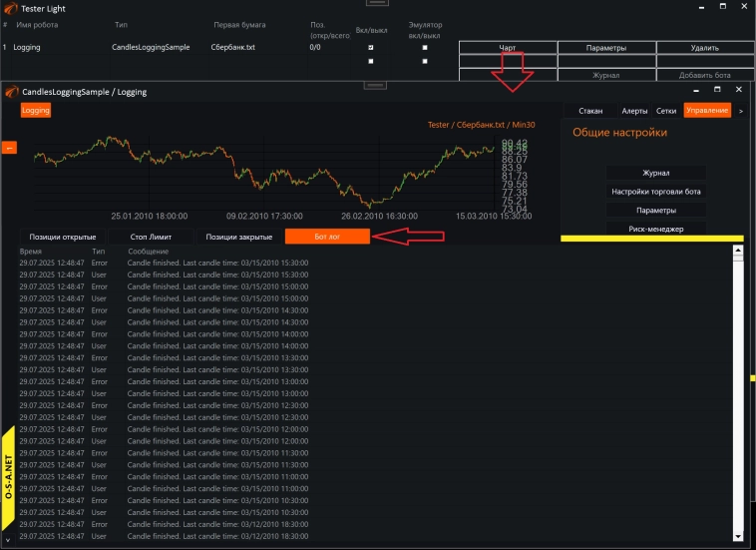The image size is (756, 550).
Task: Click the CandlesLoggingSample window logo icon
Action: click(x=11, y=92)
